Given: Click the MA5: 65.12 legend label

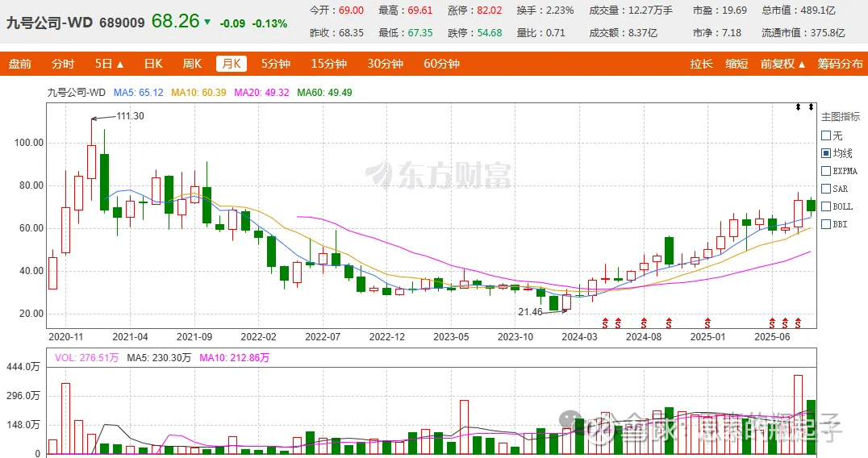Looking at the screenshot, I should tap(139, 93).
